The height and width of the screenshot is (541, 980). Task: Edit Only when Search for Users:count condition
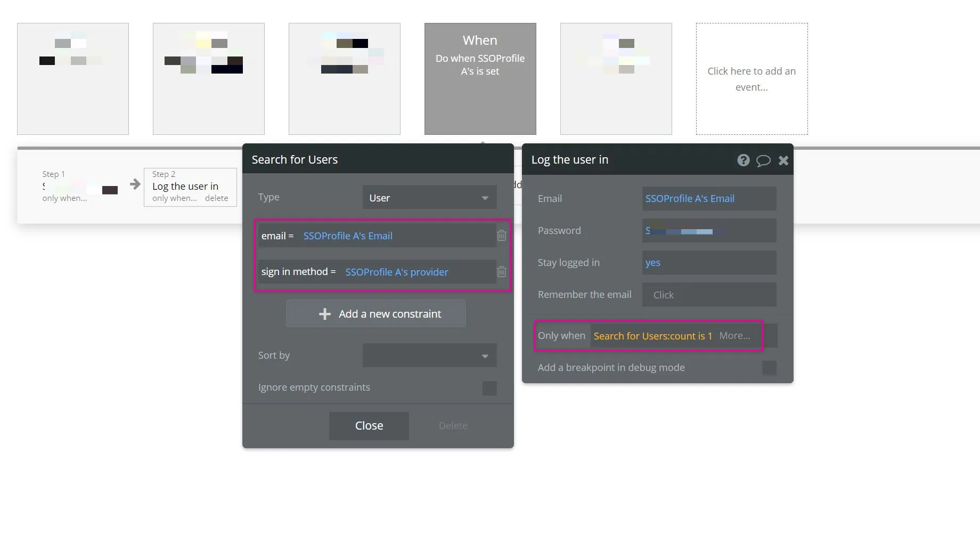(x=652, y=336)
